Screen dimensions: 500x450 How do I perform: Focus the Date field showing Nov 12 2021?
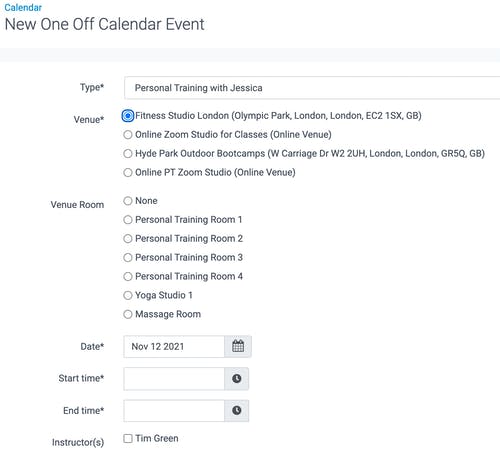click(174, 346)
